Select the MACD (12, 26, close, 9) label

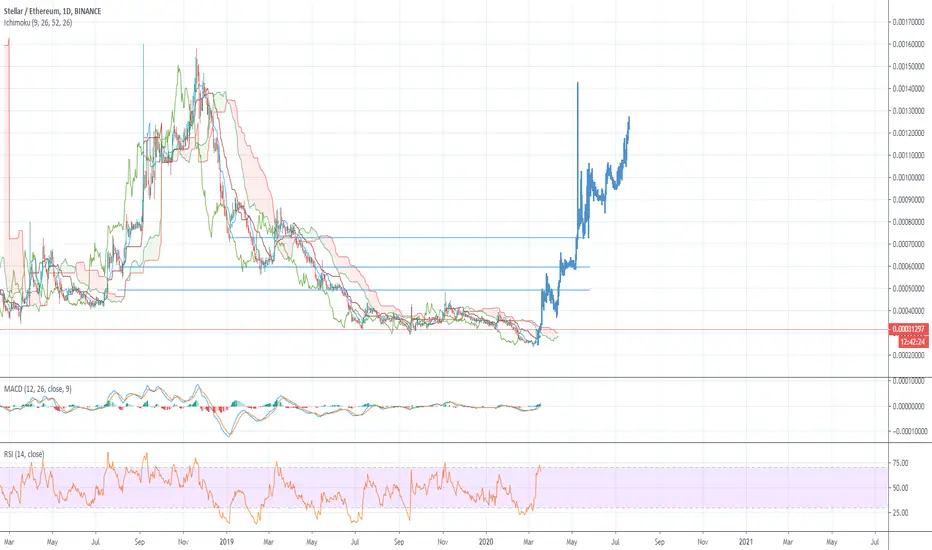coord(37,389)
